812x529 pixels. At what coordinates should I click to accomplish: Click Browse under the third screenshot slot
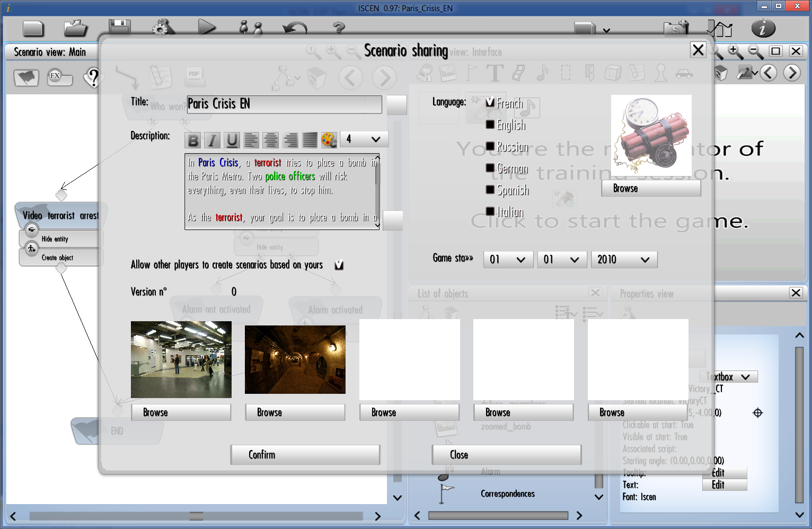pyautogui.click(x=409, y=412)
